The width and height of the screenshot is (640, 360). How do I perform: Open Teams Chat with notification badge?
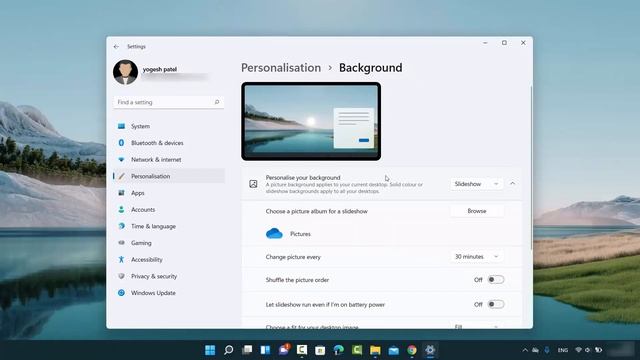point(284,350)
